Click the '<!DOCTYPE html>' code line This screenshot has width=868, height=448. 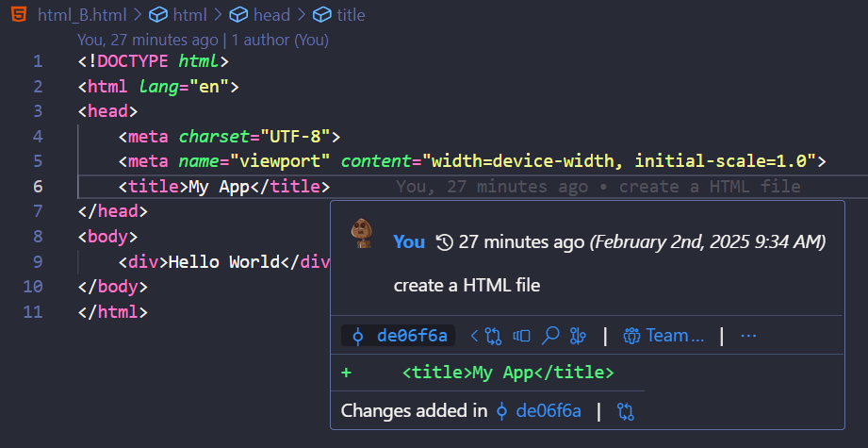click(x=154, y=61)
